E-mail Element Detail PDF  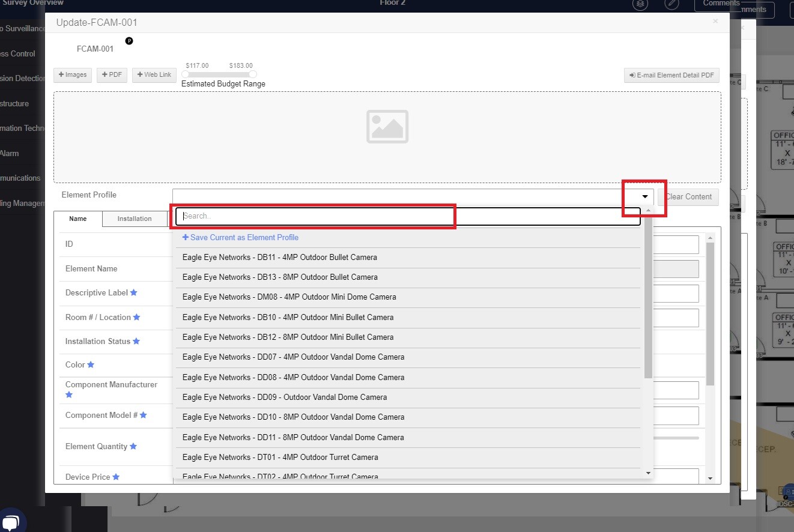671,76
